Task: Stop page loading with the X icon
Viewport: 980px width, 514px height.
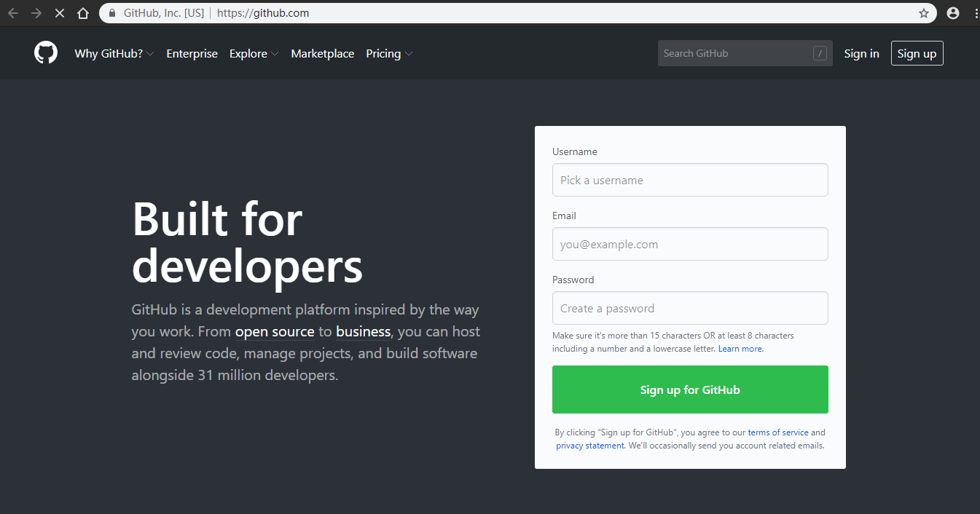Action: click(x=60, y=13)
